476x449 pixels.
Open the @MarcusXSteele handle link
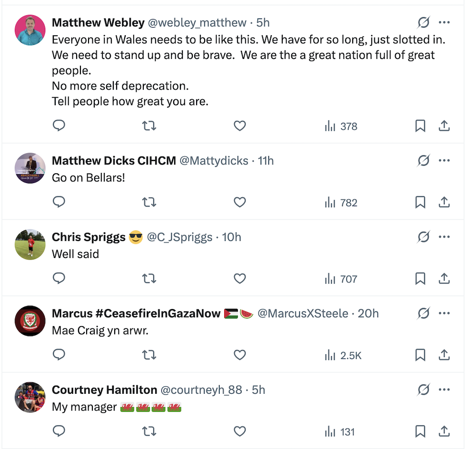click(303, 313)
